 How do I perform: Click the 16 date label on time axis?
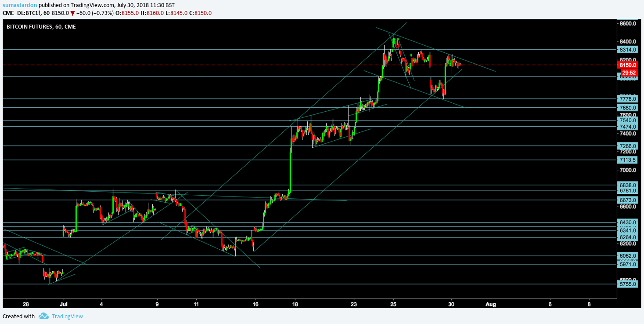[255, 304]
